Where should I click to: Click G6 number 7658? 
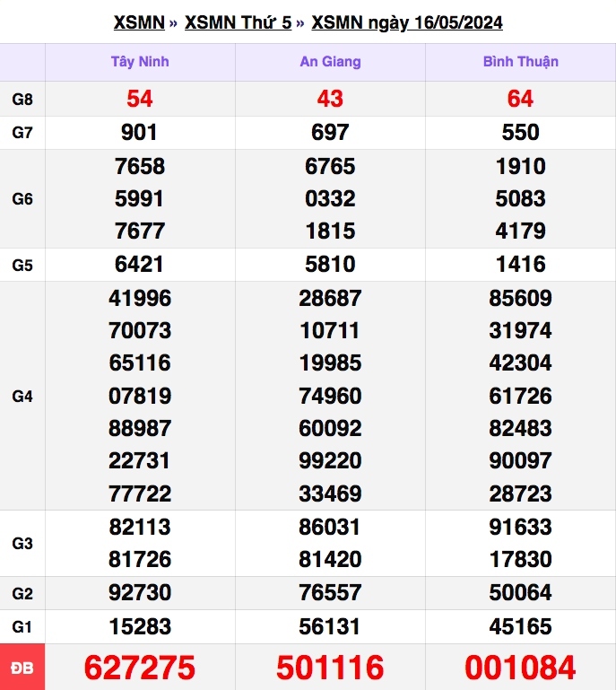140,166
